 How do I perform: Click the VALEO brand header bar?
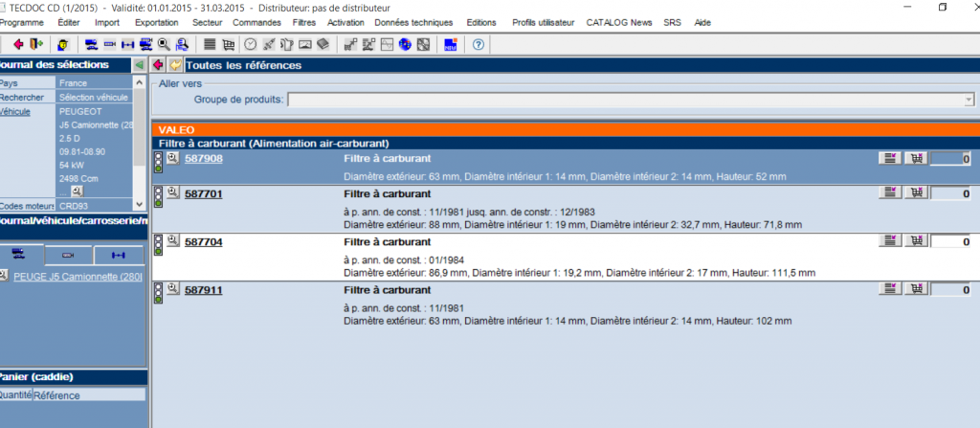click(x=566, y=129)
